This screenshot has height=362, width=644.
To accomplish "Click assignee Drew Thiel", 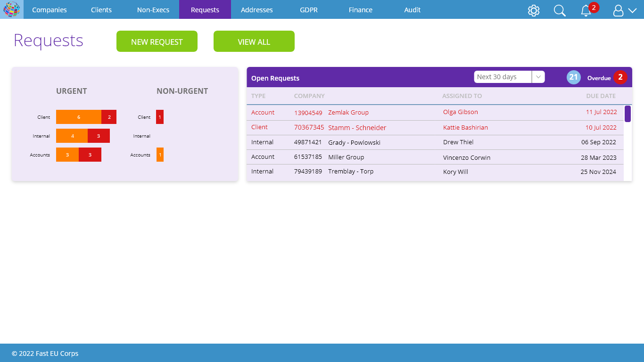I will 458,142.
